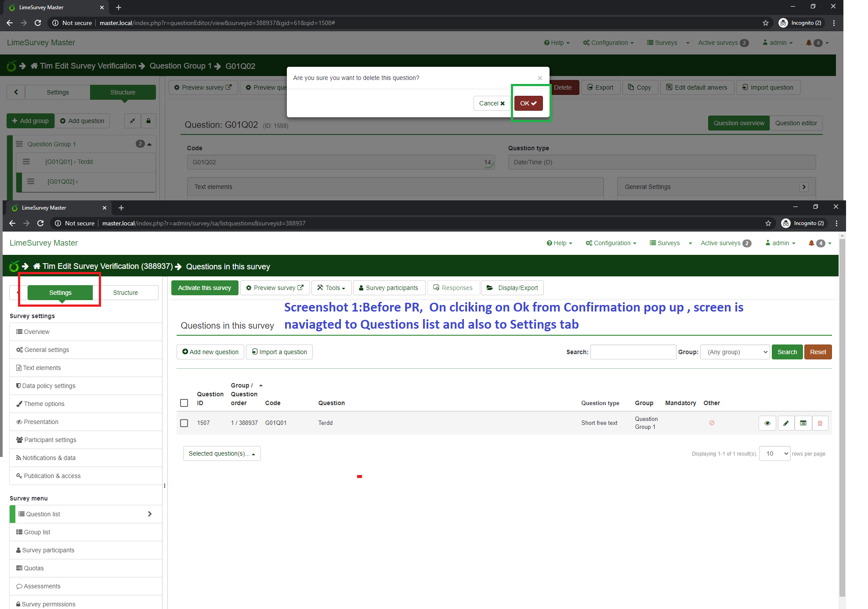Click the trash delete icon in question row

[x=820, y=423]
